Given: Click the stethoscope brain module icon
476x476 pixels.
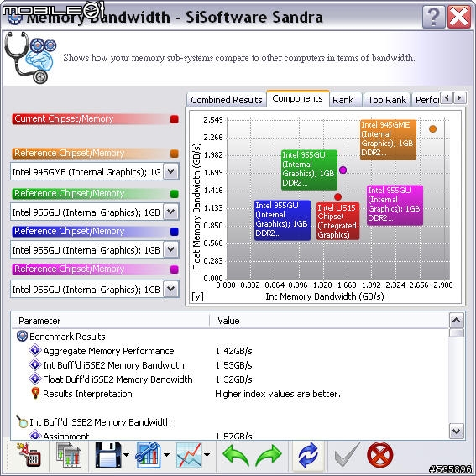Looking at the screenshot, I should click(30, 58).
